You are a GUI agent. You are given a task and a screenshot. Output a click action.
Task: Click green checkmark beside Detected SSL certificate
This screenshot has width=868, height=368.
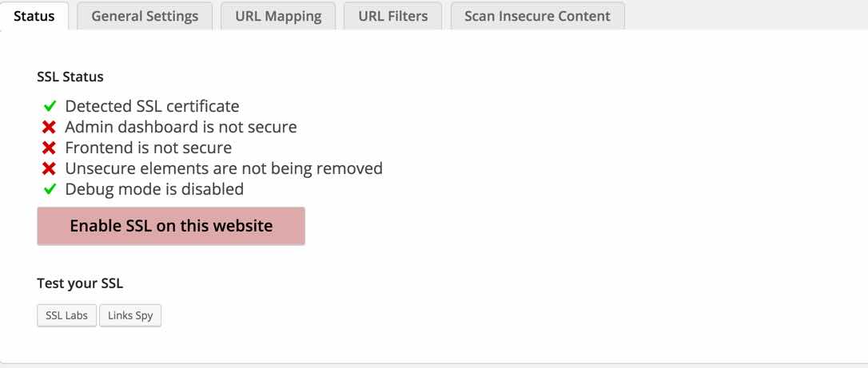click(50, 106)
